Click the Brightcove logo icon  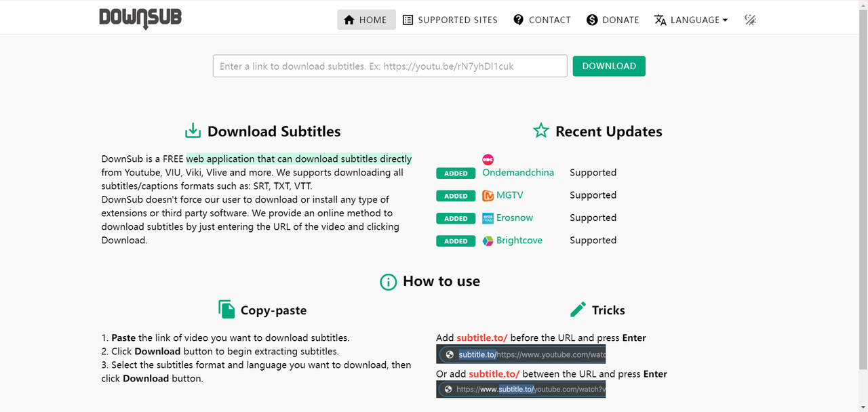[x=488, y=241]
